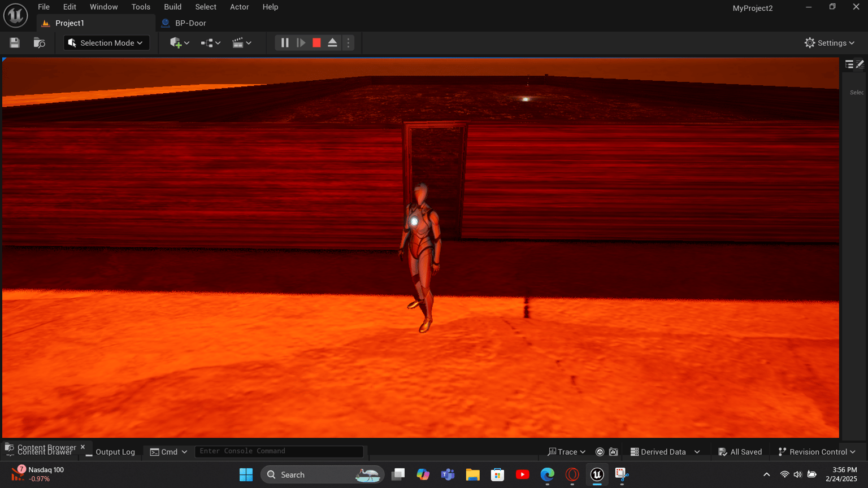
Task: Focus the Enter Console Command field
Action: click(x=279, y=451)
